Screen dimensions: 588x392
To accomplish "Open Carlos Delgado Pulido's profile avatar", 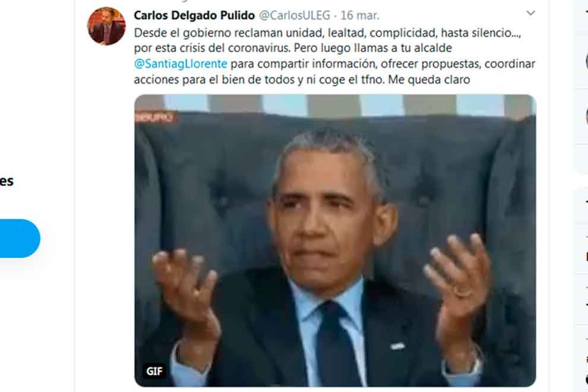I will click(106, 26).
